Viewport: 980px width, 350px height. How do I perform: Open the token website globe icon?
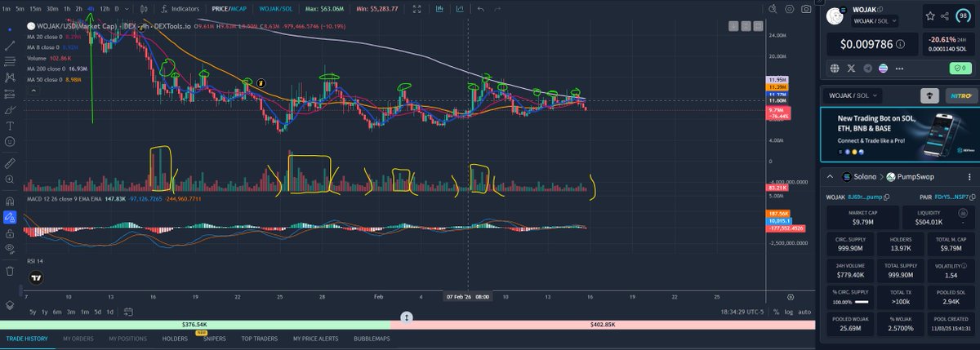836,69
